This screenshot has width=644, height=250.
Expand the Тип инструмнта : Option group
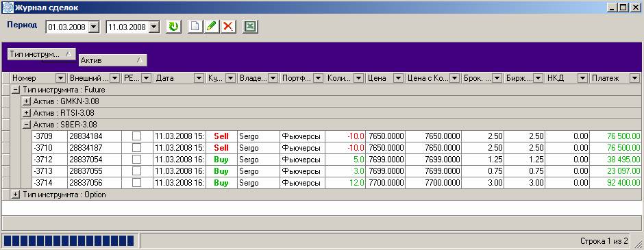click(16, 195)
